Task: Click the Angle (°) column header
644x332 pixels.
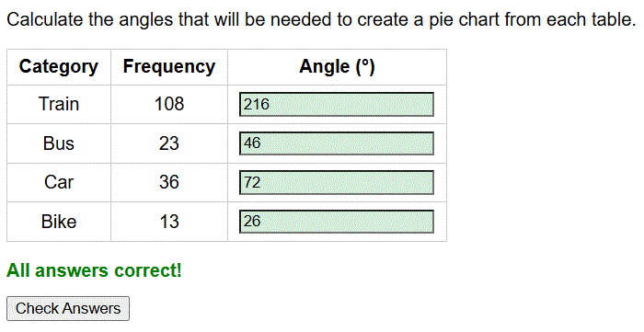Action: pos(338,67)
